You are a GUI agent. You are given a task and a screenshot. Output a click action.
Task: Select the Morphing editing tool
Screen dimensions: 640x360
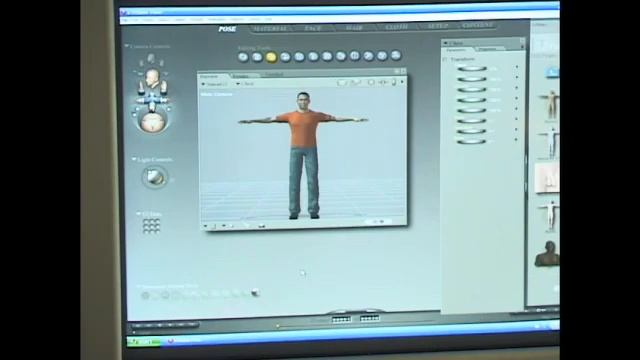382,56
